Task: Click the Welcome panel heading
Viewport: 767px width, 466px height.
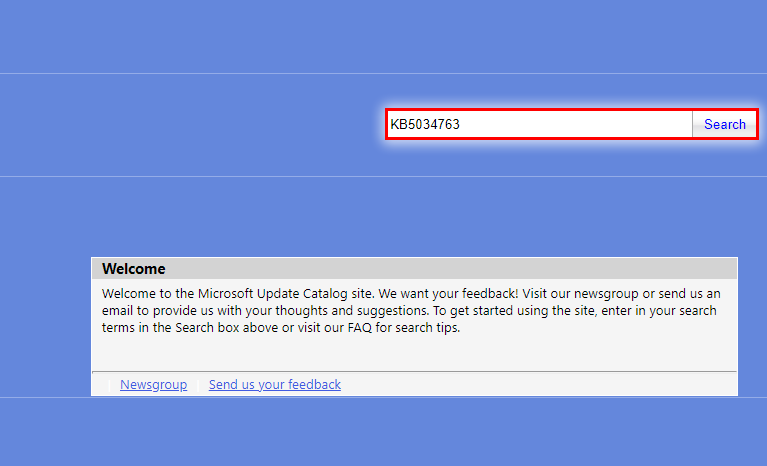Action: (x=133, y=269)
